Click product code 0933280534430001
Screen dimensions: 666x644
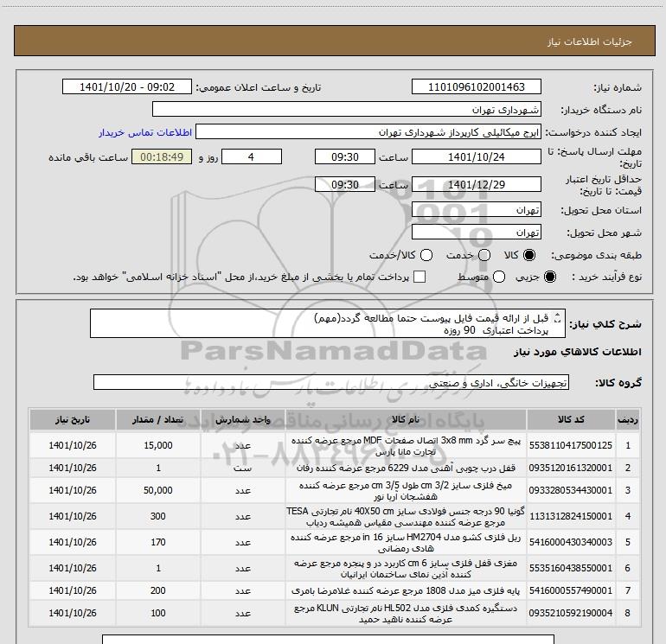coord(571,490)
